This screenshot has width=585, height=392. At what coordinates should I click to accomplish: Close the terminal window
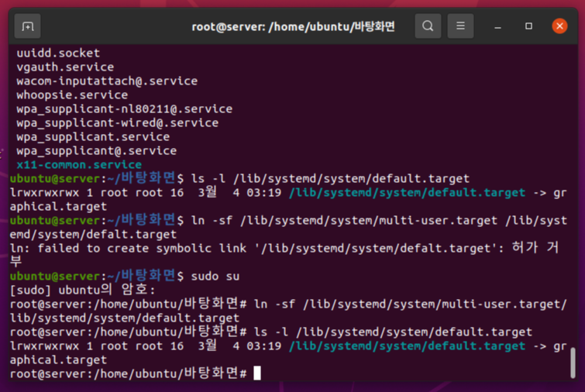(x=559, y=26)
